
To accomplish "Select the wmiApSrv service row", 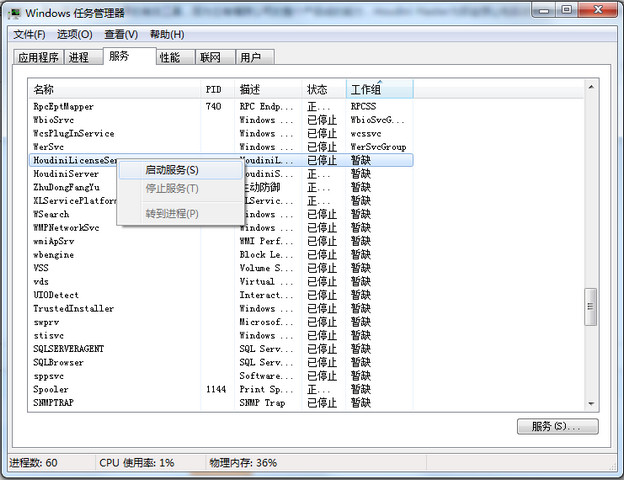I will click(221, 241).
